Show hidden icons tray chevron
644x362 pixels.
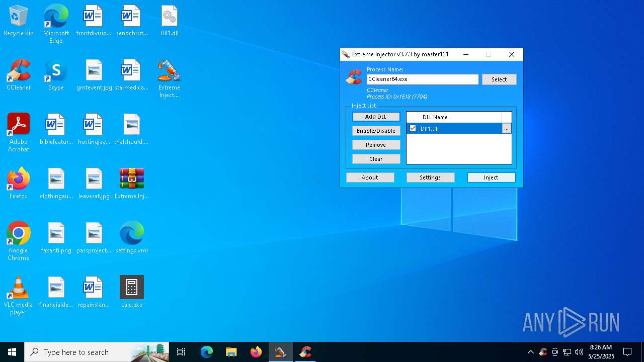tap(530, 352)
